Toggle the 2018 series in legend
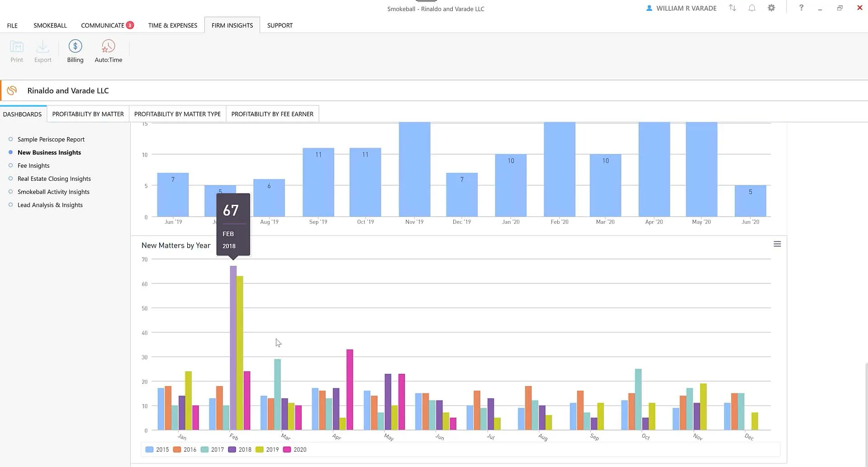This screenshot has height=467, width=868. tap(240, 449)
